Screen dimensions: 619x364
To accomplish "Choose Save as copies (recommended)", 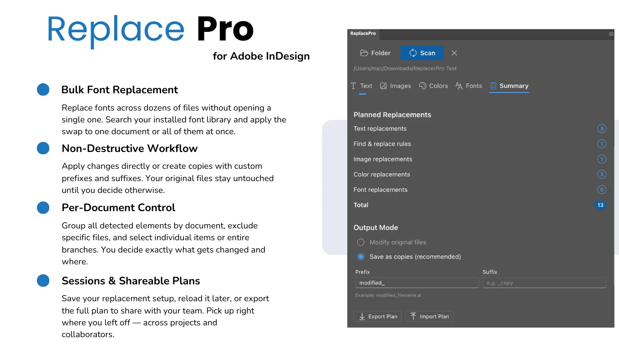I will click(x=409, y=257).
